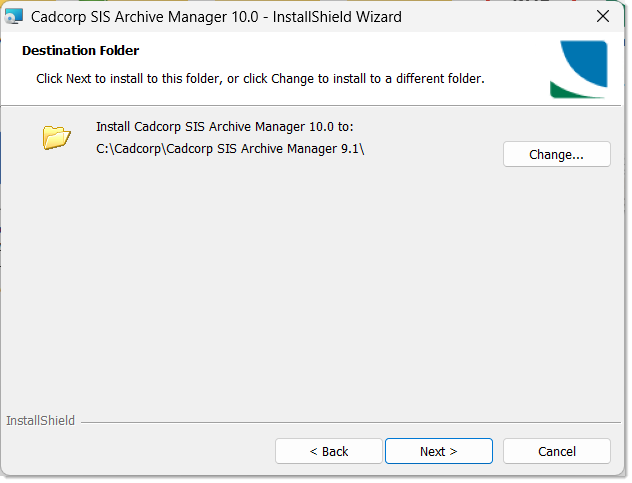Click the C:\Cadcorp destination path text
Viewport: 632px width, 483px height.
[231, 149]
